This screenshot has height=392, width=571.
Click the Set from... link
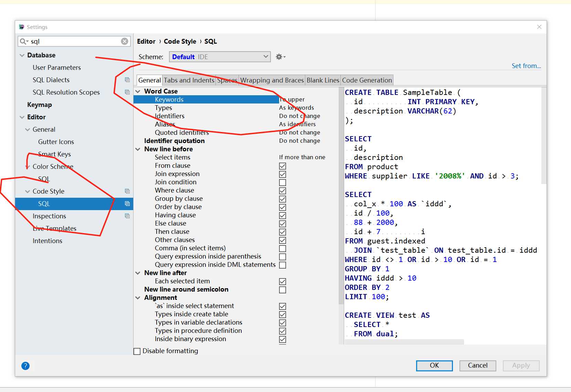(526, 66)
